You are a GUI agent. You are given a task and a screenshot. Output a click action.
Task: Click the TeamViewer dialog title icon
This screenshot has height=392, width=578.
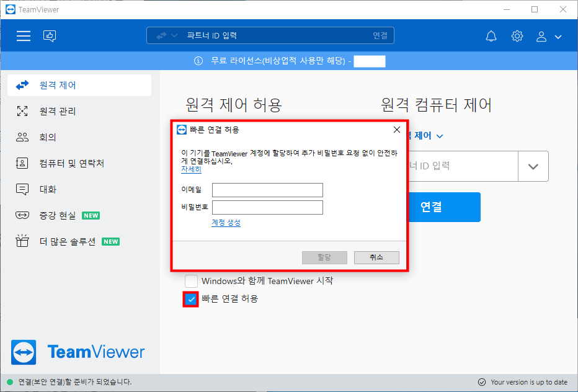pyautogui.click(x=182, y=130)
